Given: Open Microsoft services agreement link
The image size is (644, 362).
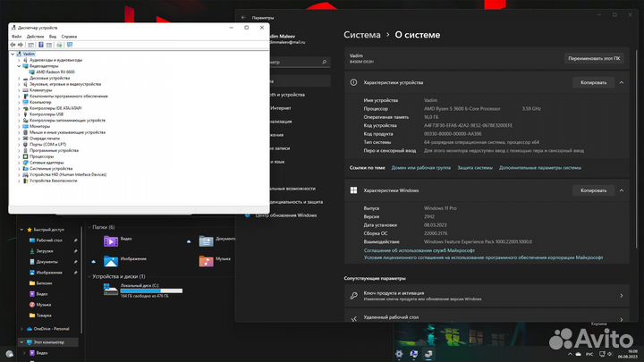Looking at the screenshot, I should (419, 250).
